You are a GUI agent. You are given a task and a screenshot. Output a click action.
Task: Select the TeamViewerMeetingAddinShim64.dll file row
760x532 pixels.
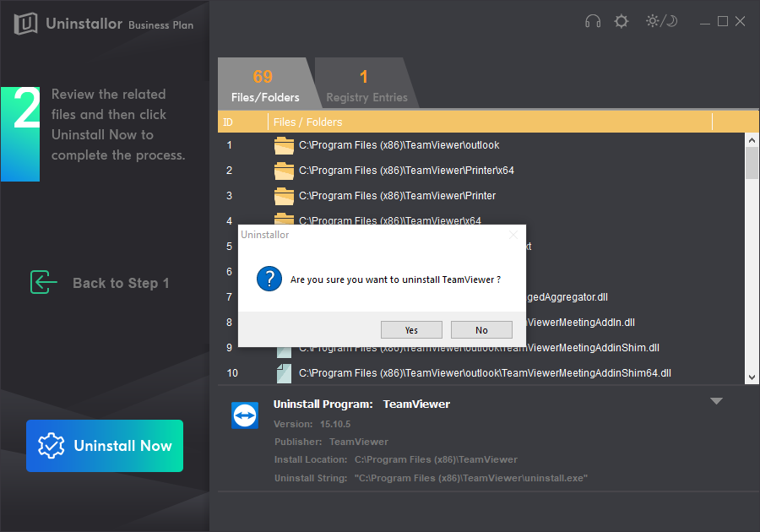tap(481, 373)
